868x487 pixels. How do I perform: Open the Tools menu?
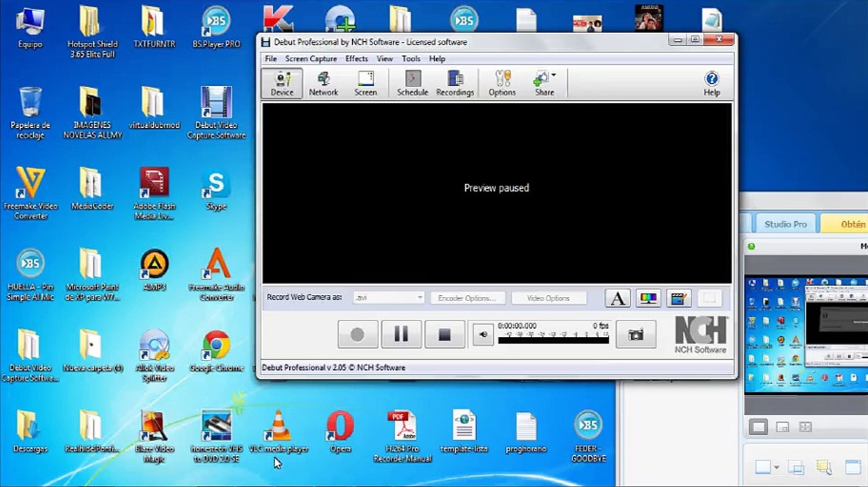click(411, 59)
